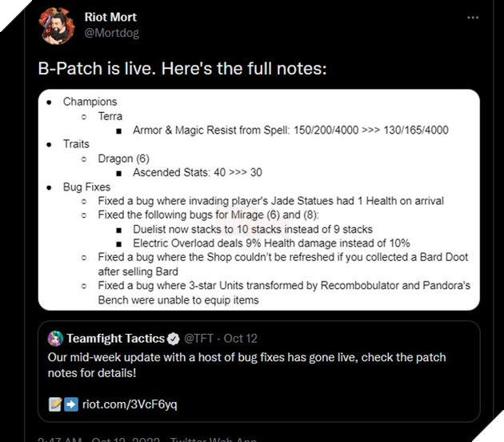504x442 pixels.
Task: Click the Teamfight Tactics account name
Action: point(115,339)
